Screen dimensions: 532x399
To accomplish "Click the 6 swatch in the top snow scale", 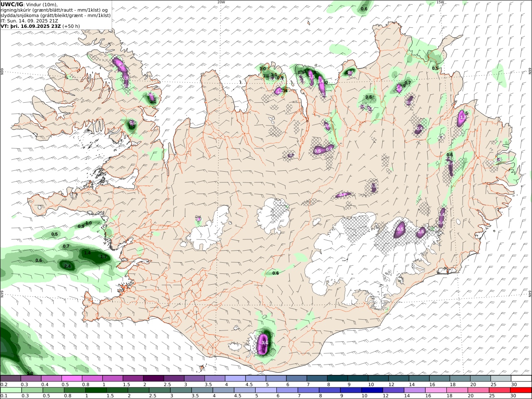I will (x=296, y=379).
